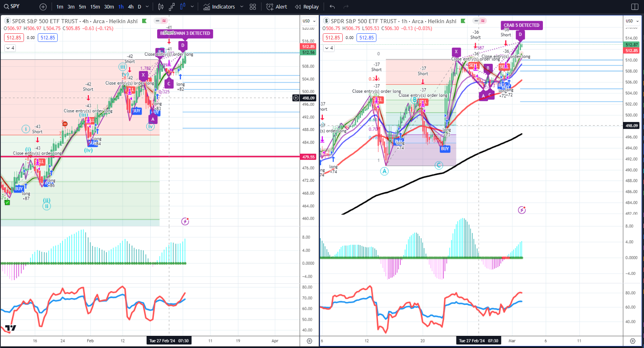The width and height of the screenshot is (644, 348).
Task: Switch to the 5m timeframe
Action: click(x=82, y=7)
